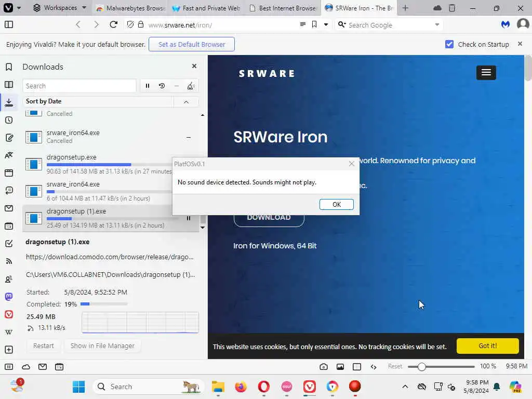Open page actions code icon in status bar
This screenshot has width=532, height=399.
click(x=374, y=367)
